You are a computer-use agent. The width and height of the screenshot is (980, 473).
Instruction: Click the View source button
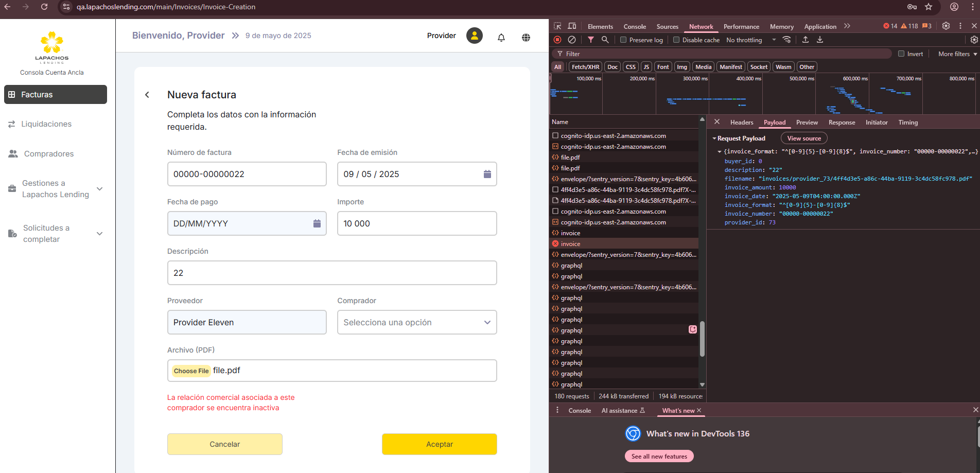click(803, 138)
